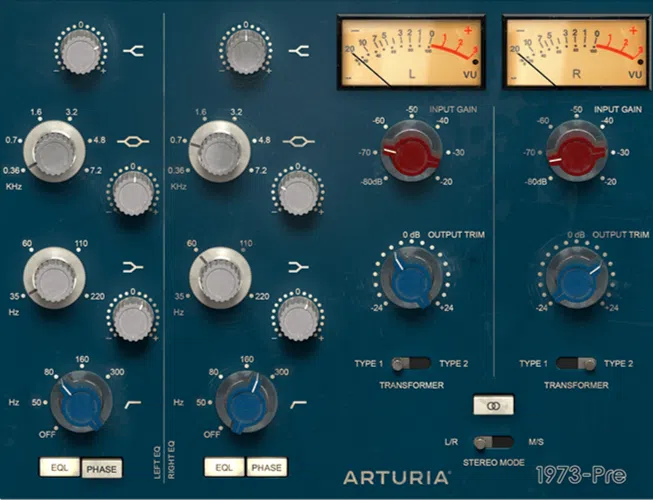This screenshot has height=500, width=653.
Task: Click the right EQ mid bell icon
Action: coord(298,142)
